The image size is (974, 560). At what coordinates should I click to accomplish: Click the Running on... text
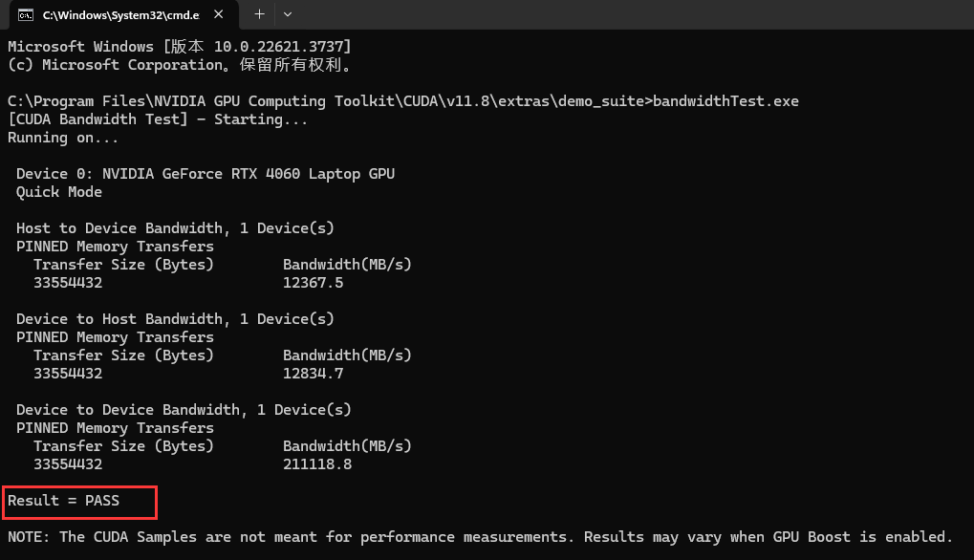pyautogui.click(x=63, y=138)
